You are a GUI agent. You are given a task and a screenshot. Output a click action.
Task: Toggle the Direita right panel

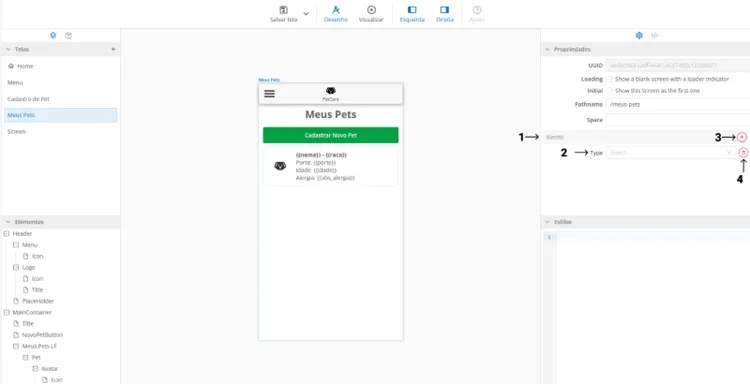click(x=445, y=14)
